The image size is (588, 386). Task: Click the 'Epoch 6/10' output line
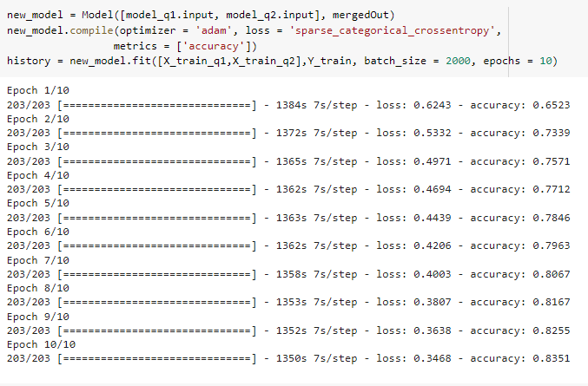point(38,232)
